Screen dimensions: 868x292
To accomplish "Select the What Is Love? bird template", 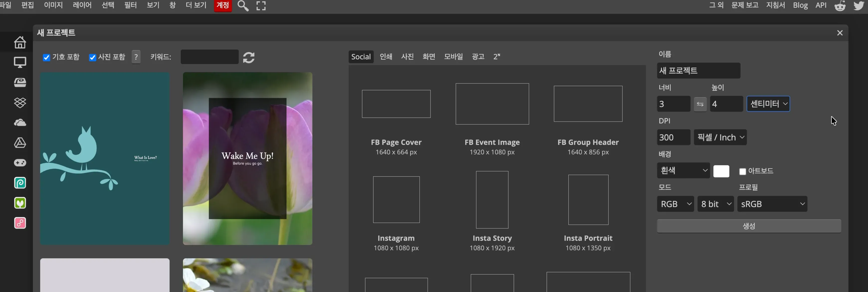I will (x=105, y=159).
